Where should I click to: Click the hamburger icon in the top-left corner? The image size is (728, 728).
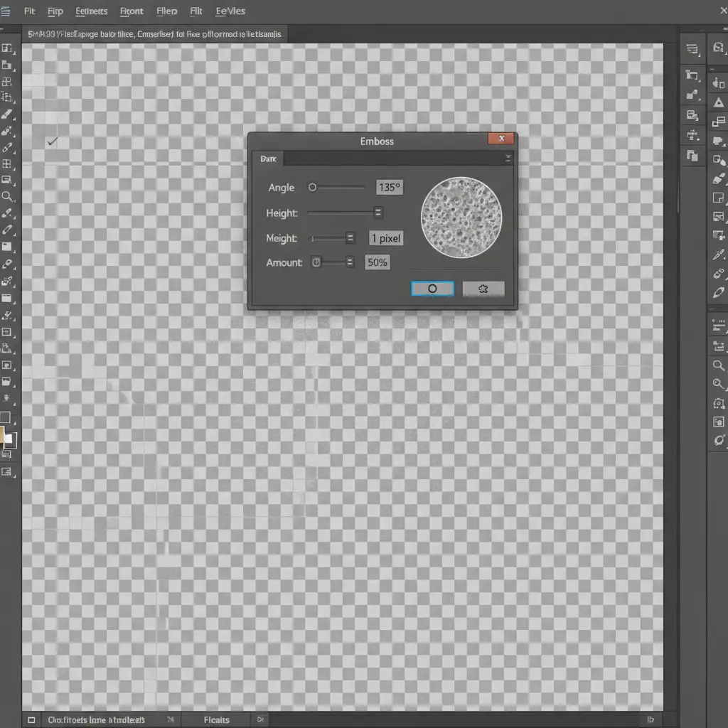(x=6, y=11)
